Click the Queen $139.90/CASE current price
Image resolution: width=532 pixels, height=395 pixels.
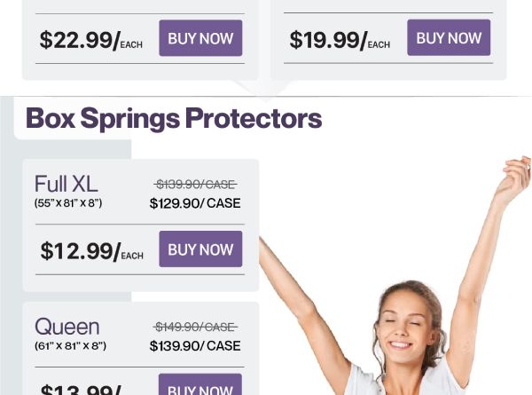coord(195,345)
